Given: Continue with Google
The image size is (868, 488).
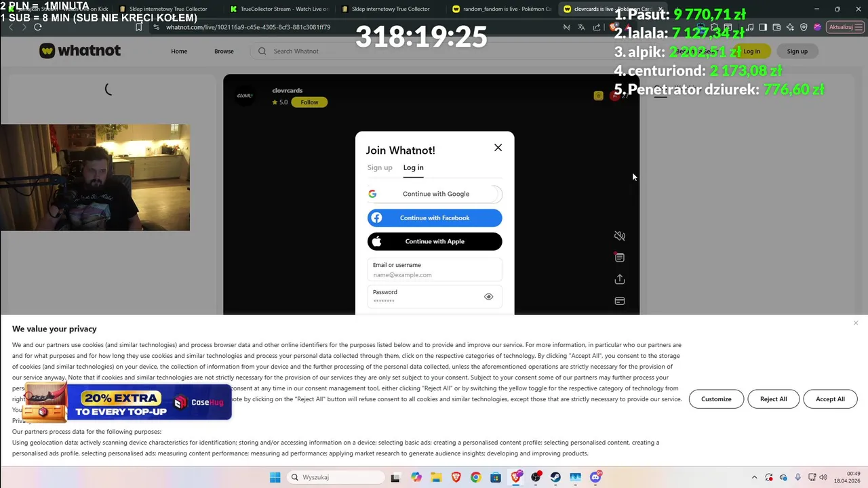Looking at the screenshot, I should (435, 194).
